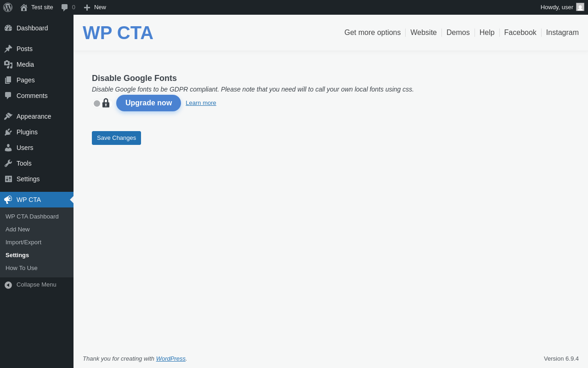Click the Media library icon
This screenshot has height=368, width=588.
click(x=8, y=64)
